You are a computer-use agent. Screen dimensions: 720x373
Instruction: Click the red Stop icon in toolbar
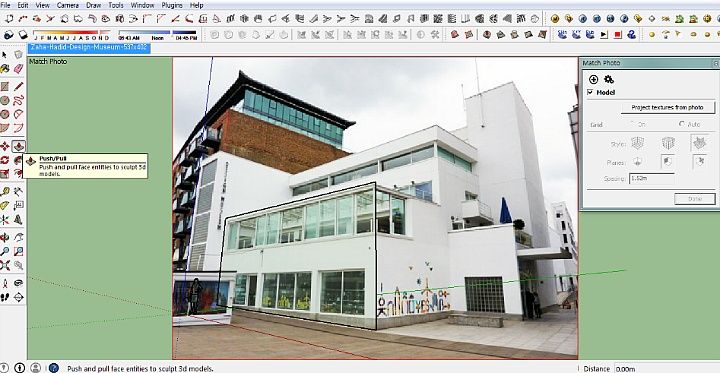(x=618, y=34)
